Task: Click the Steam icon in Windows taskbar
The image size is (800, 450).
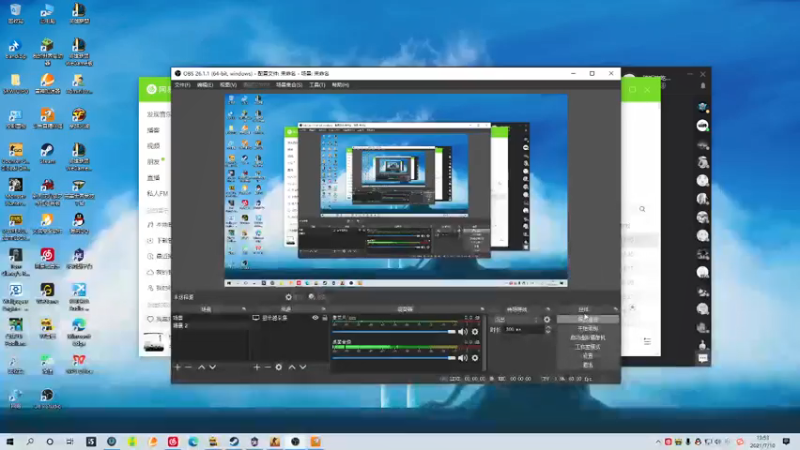Action: click(x=233, y=441)
